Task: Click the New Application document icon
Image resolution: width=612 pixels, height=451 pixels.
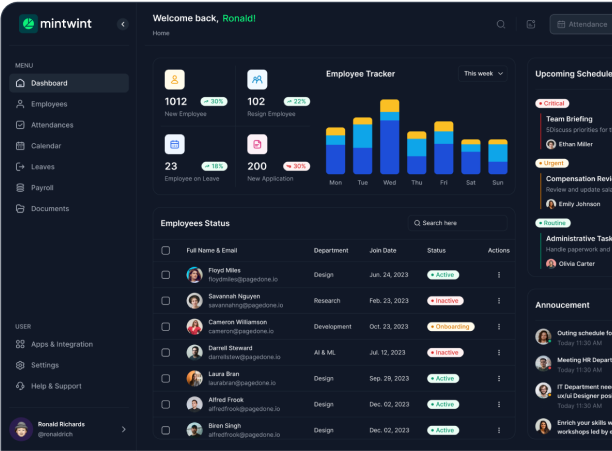Action: point(257,144)
